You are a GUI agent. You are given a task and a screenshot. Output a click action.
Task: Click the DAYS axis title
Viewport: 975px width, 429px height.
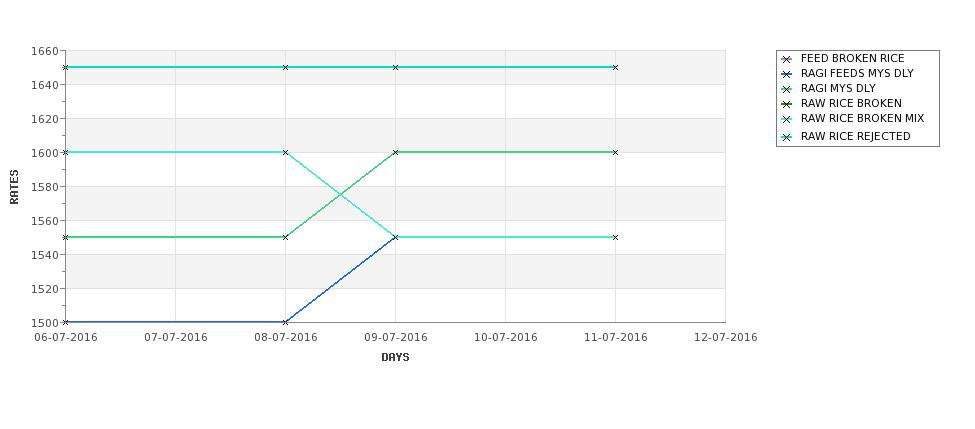pos(395,358)
